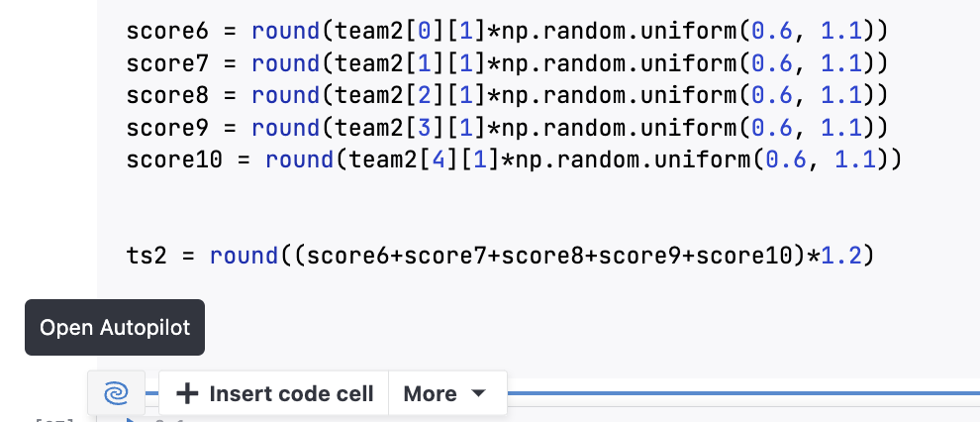The image size is (980, 422).
Task: Open Autopilot with the swirl icon
Action: click(116, 393)
